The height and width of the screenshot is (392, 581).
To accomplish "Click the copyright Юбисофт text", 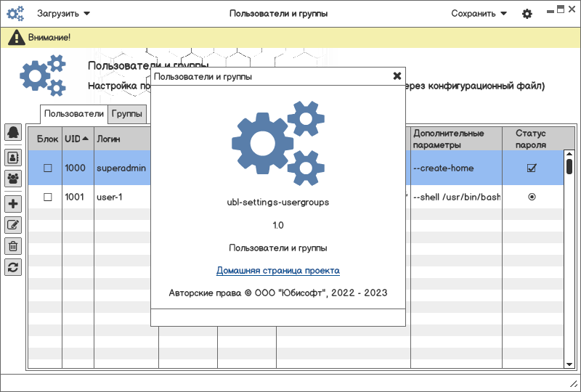I will 278,293.
